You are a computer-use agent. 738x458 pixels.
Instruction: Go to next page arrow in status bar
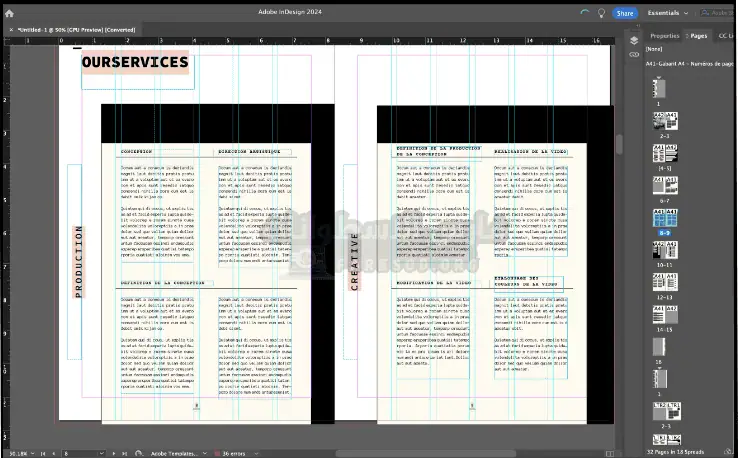tap(112, 453)
